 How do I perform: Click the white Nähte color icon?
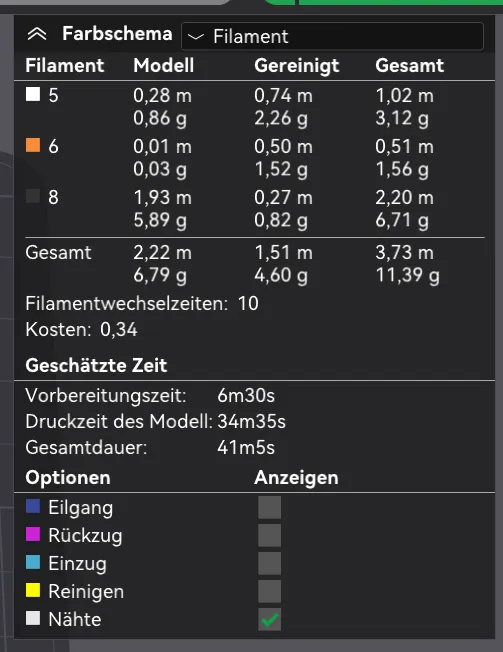(x=33, y=618)
